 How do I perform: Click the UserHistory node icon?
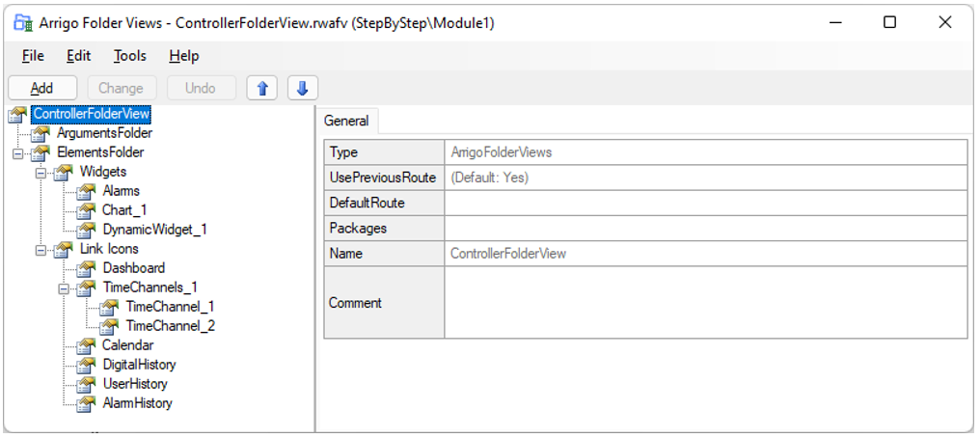86,384
